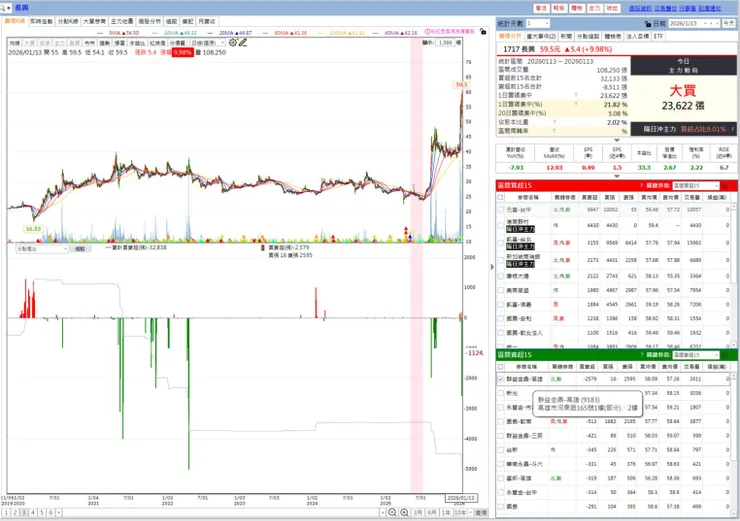The height and width of the screenshot is (521, 740).
Task: Click the 主力 red button in title bar
Action: coord(594,8)
